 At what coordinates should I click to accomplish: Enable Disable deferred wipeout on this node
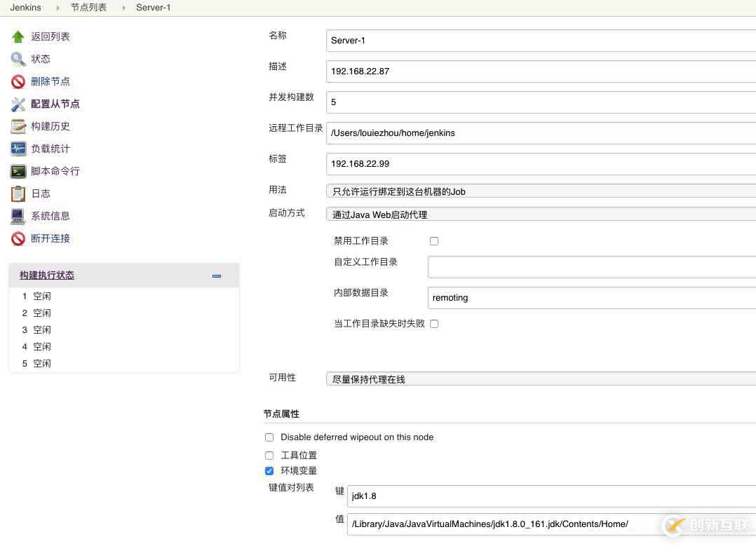click(x=269, y=437)
